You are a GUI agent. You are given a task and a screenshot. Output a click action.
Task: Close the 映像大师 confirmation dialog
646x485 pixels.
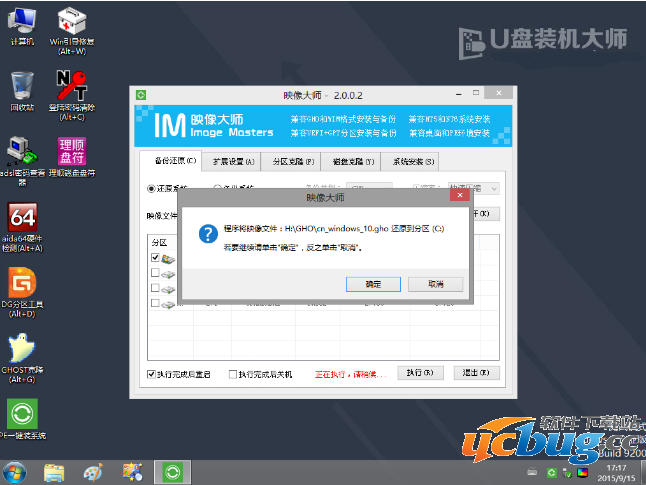460,195
